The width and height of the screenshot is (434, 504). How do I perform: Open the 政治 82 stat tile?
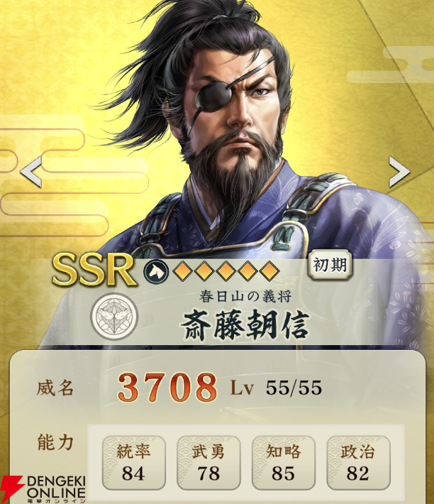pos(358,463)
